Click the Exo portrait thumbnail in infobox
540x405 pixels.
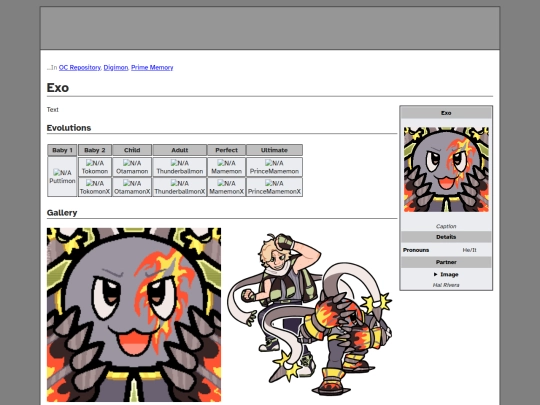click(x=446, y=169)
